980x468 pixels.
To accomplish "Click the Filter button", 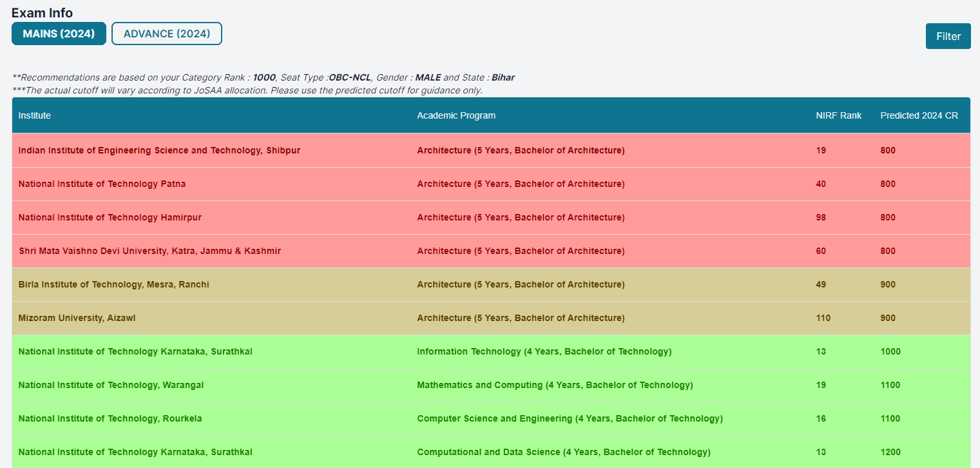I will coord(948,36).
